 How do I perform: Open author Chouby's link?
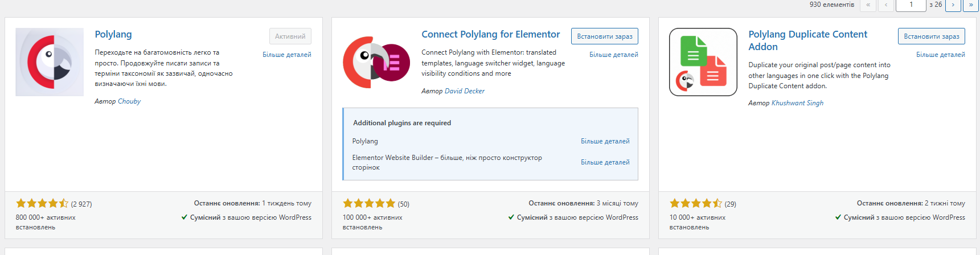129,101
